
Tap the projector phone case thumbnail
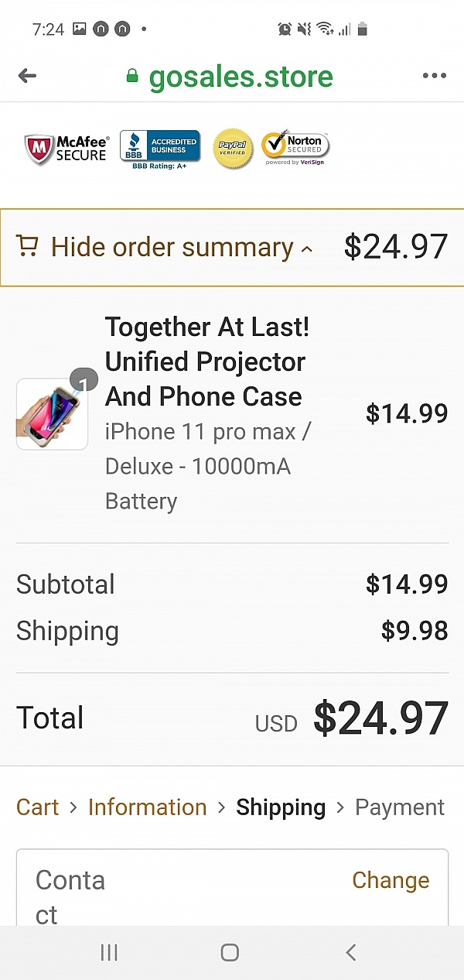pos(52,413)
